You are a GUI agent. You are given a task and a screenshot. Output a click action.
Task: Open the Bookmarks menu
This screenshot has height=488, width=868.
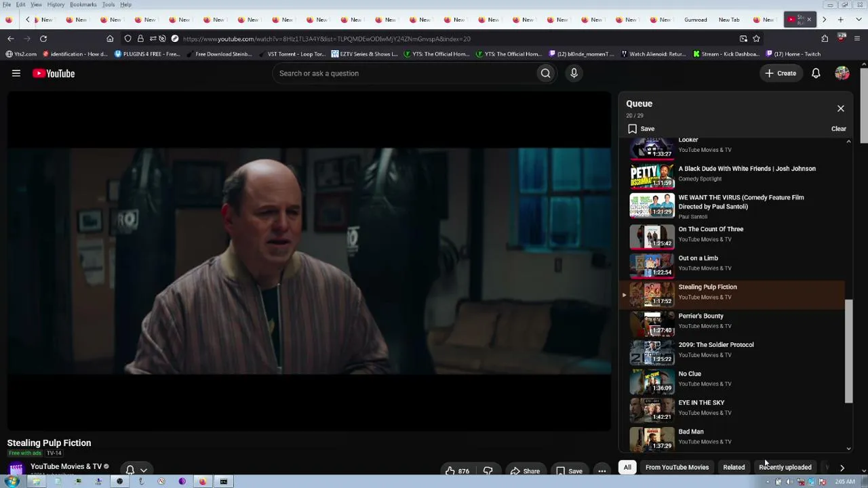pos(83,5)
